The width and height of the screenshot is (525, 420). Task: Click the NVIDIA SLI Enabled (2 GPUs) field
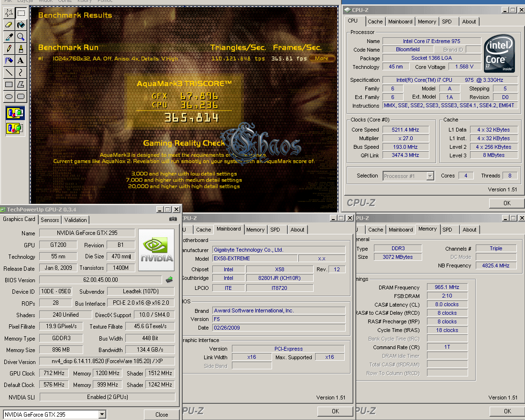point(108,397)
